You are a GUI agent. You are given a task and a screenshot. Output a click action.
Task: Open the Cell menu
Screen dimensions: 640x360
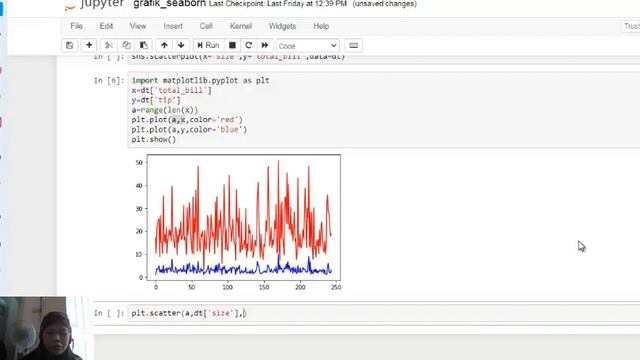pyautogui.click(x=206, y=26)
